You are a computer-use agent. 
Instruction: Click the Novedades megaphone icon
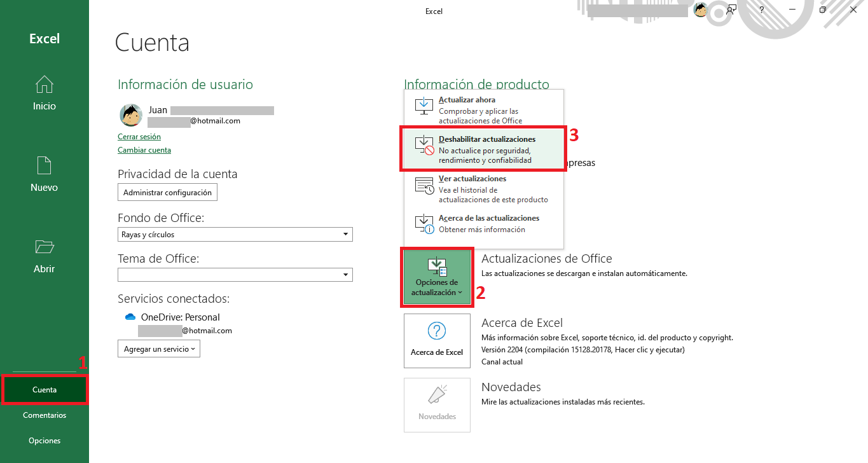[x=437, y=395]
